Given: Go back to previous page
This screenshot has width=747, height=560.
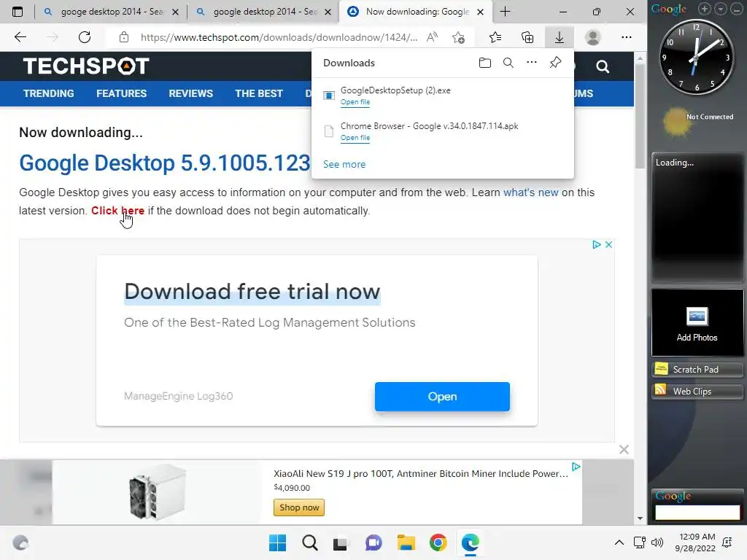Looking at the screenshot, I should point(20,37).
